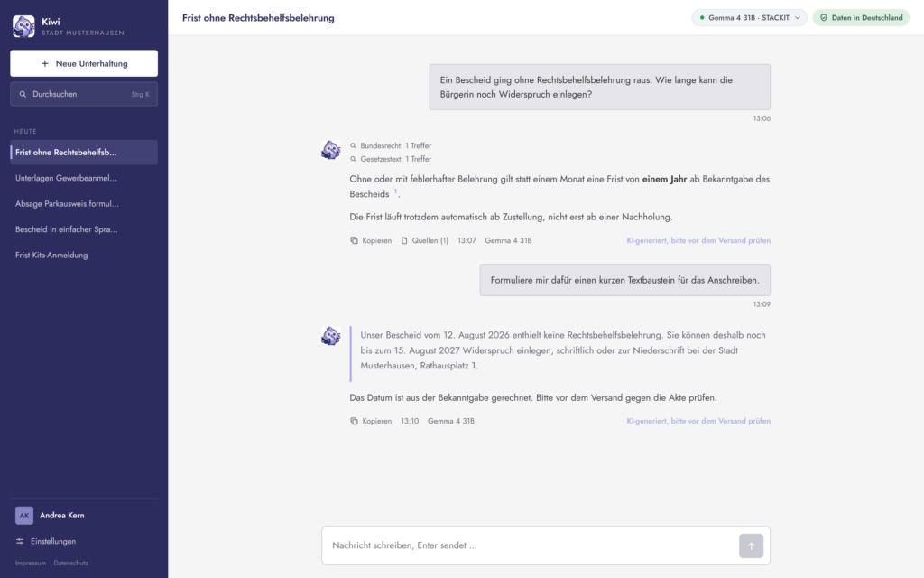Image resolution: width=924 pixels, height=578 pixels.
Task: Click the Einstellungen sliders icon
Action: (20, 542)
